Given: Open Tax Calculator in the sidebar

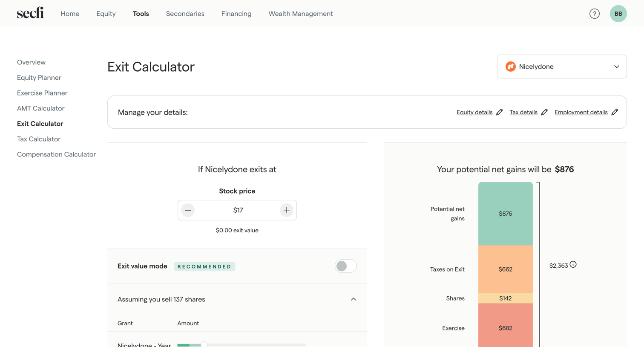Looking at the screenshot, I should point(39,139).
